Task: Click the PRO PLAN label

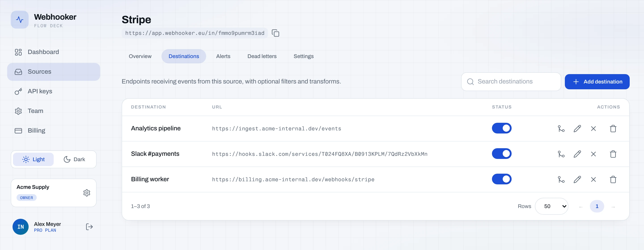Action: [x=45, y=230]
